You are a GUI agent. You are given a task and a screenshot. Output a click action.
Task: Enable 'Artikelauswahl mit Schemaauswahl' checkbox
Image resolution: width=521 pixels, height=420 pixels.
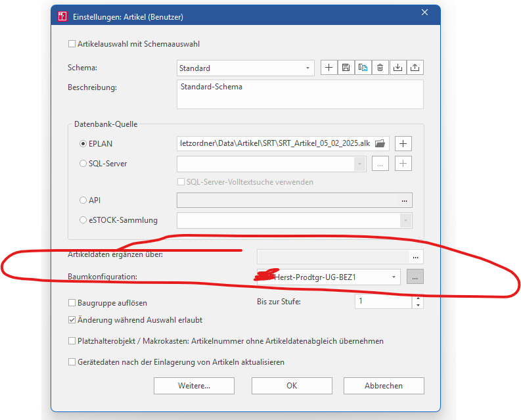click(x=72, y=44)
